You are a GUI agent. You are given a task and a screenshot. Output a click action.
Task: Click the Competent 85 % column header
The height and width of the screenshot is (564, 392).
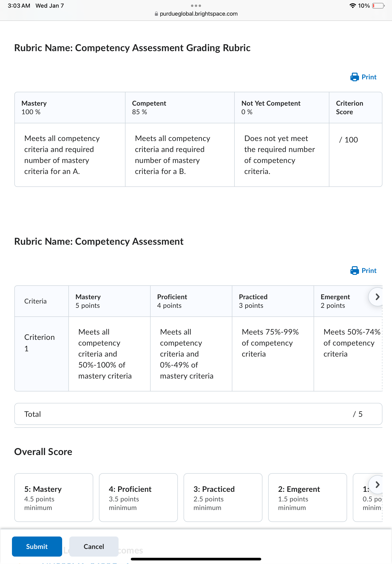pos(180,108)
